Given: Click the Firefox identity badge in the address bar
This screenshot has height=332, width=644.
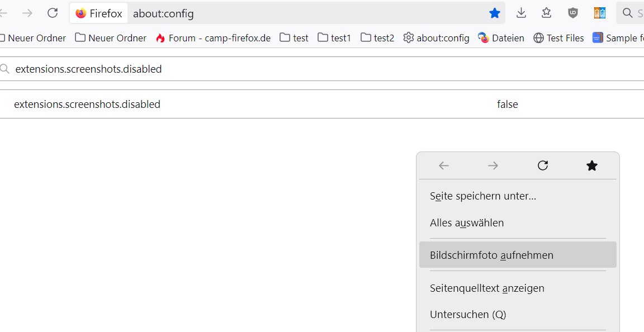Looking at the screenshot, I should click(x=99, y=13).
